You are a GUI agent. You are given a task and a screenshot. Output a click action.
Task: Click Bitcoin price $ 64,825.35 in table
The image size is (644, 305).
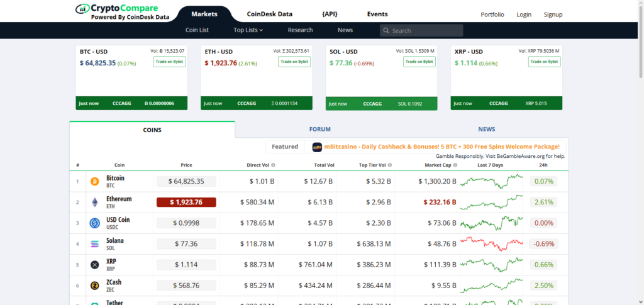tap(186, 181)
